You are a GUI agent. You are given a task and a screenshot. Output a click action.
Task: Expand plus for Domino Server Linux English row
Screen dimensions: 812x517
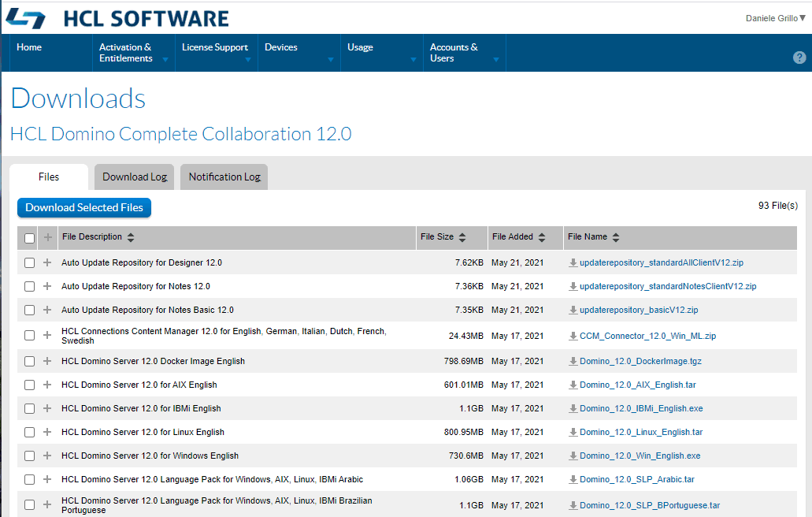47,432
